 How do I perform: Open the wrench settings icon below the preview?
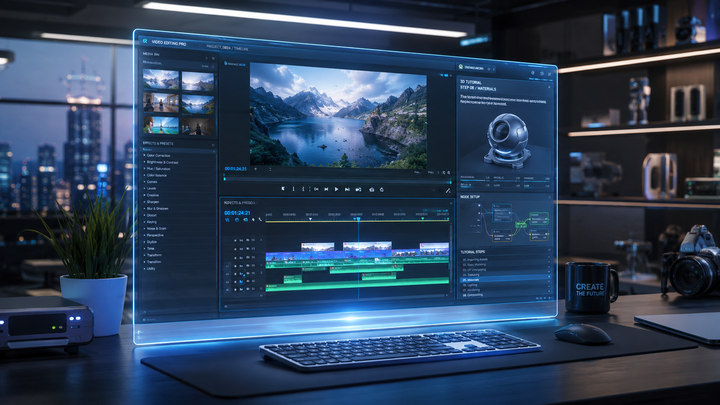(448, 191)
